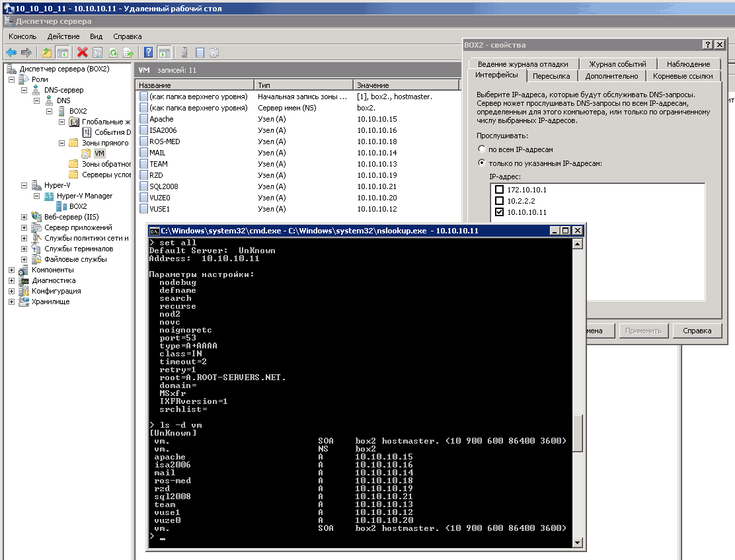735x560 pixels.
Task: Click the Hyper-V Manager icon in tree
Action: [49, 196]
